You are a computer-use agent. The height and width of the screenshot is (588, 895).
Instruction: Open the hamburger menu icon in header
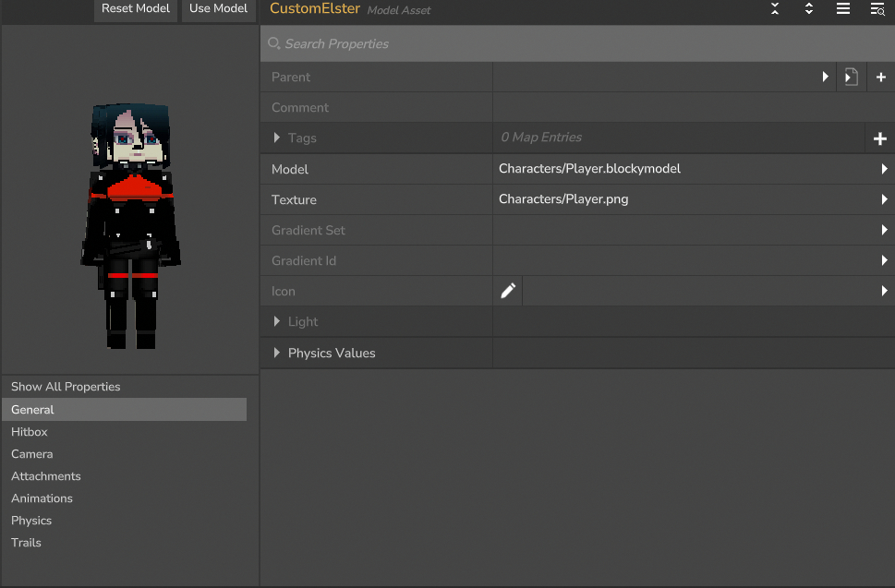click(843, 9)
